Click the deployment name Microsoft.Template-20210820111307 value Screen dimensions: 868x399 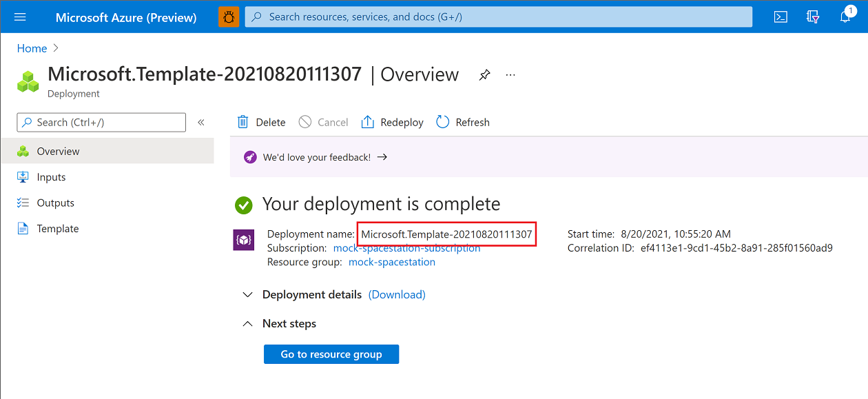coord(446,234)
